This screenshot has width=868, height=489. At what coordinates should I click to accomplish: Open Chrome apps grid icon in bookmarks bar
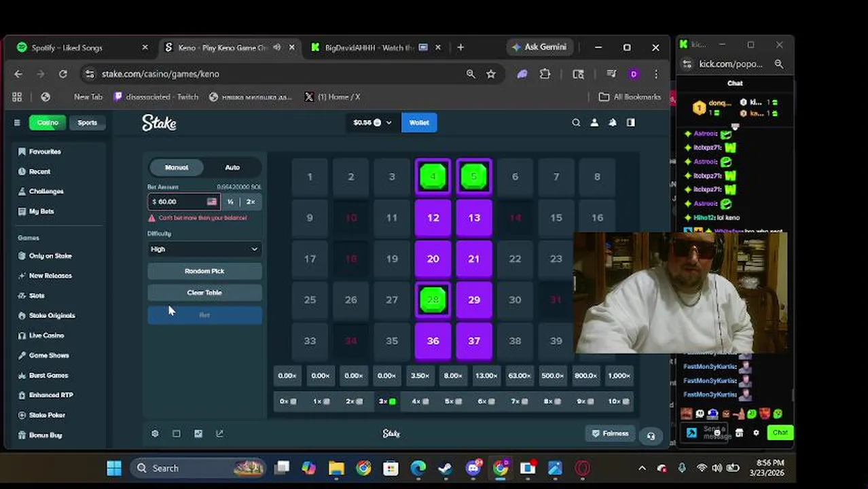[17, 97]
